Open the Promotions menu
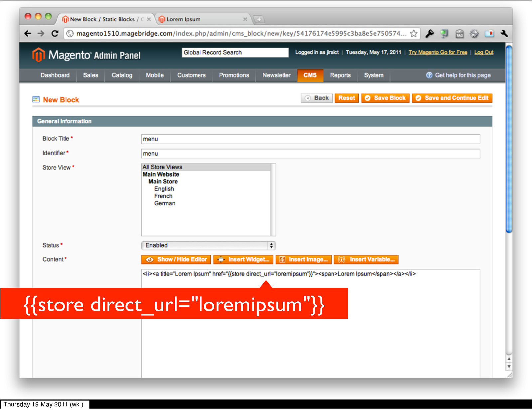532x410 pixels. click(234, 75)
